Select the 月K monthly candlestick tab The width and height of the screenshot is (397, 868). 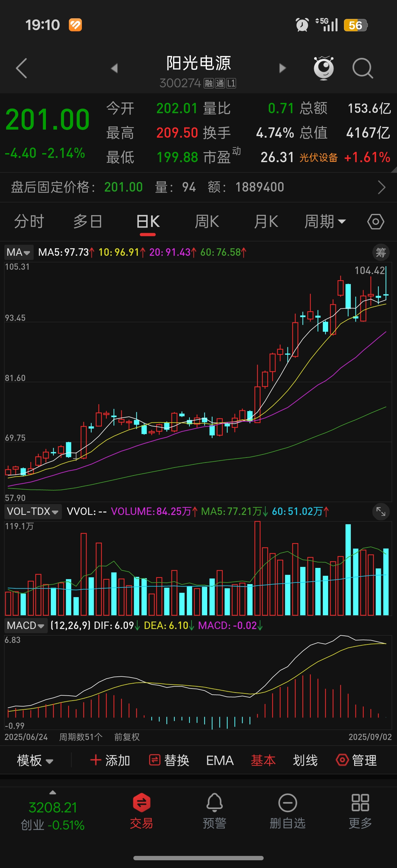266,222
